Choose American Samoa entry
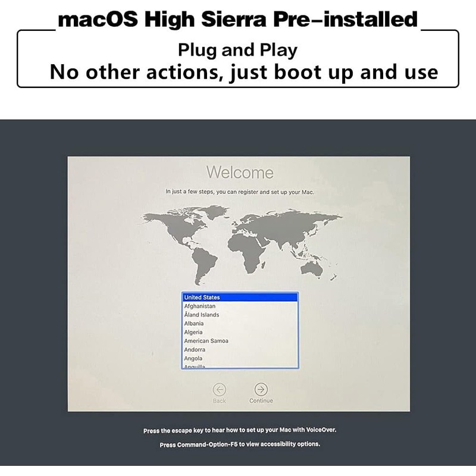 (x=240, y=341)
